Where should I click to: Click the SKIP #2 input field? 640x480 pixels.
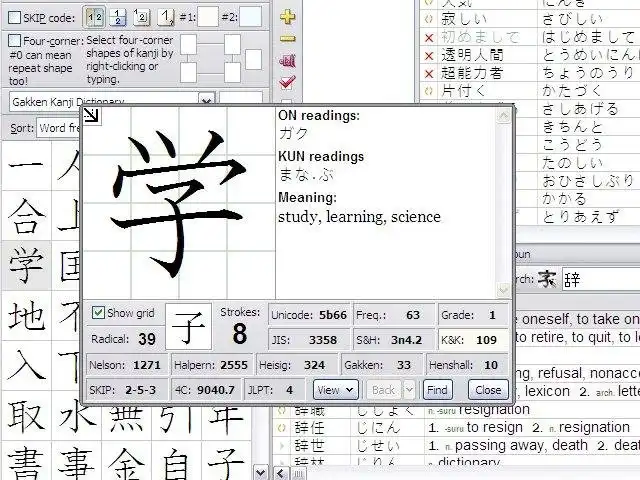pyautogui.click(x=250, y=17)
